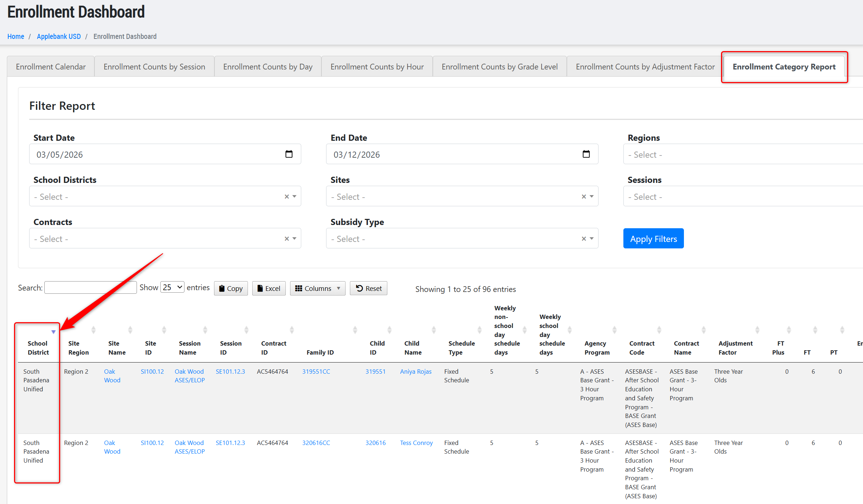Open the Show entries count dropdown
Viewport: 863px width, 504px height.
coord(172,287)
